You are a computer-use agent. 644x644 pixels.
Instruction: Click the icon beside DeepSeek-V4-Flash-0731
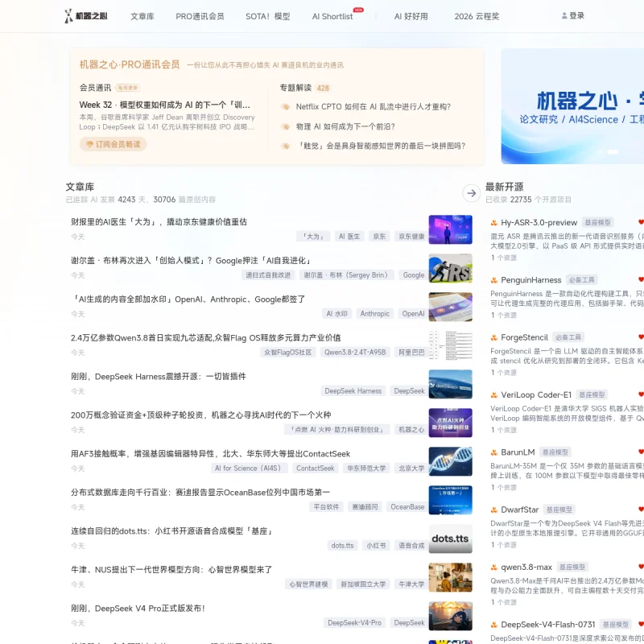point(494,625)
